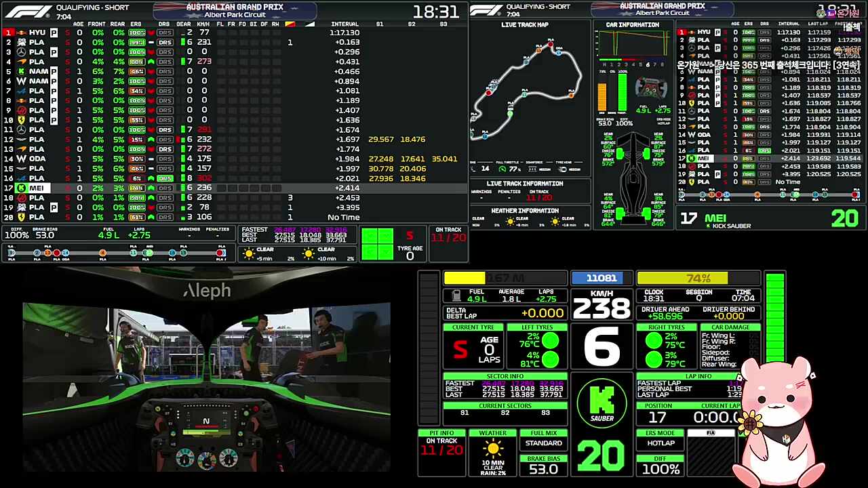
Task: Click the steering wheel icon in Car Information
Action: coord(650,88)
